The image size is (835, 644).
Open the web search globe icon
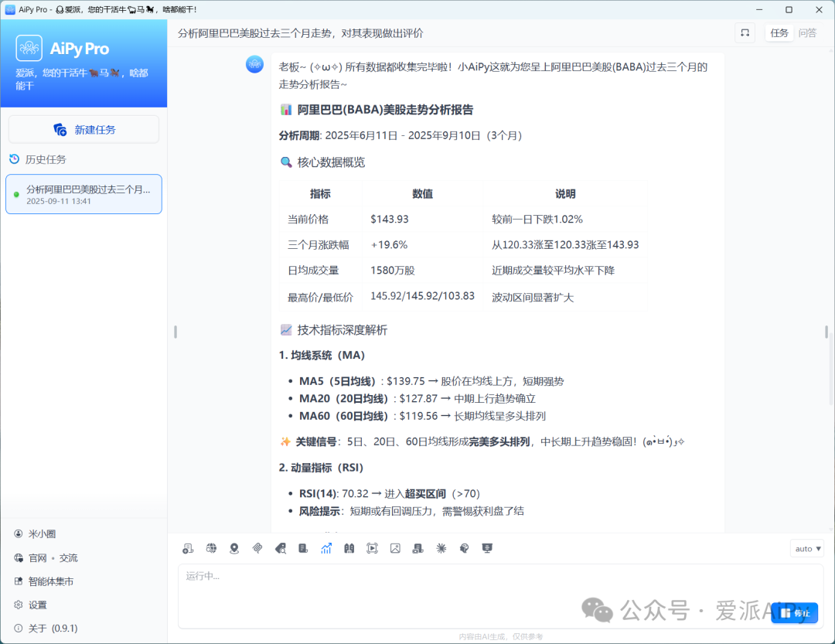coord(210,548)
